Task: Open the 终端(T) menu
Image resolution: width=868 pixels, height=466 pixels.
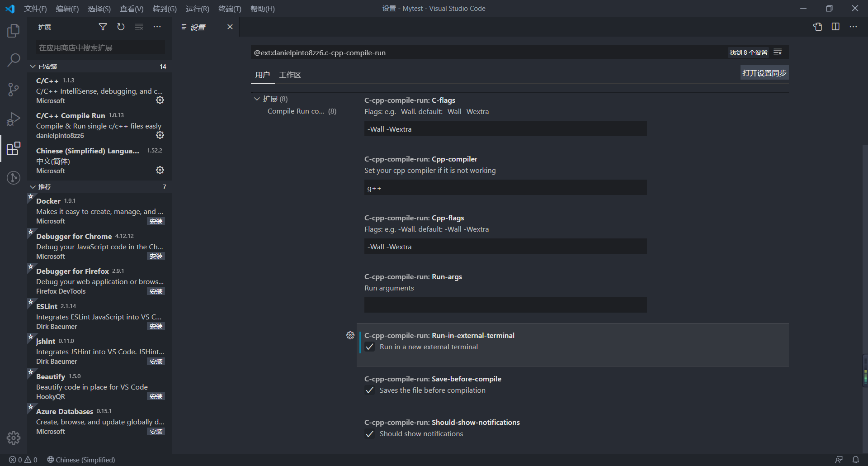Action: pyautogui.click(x=230, y=9)
